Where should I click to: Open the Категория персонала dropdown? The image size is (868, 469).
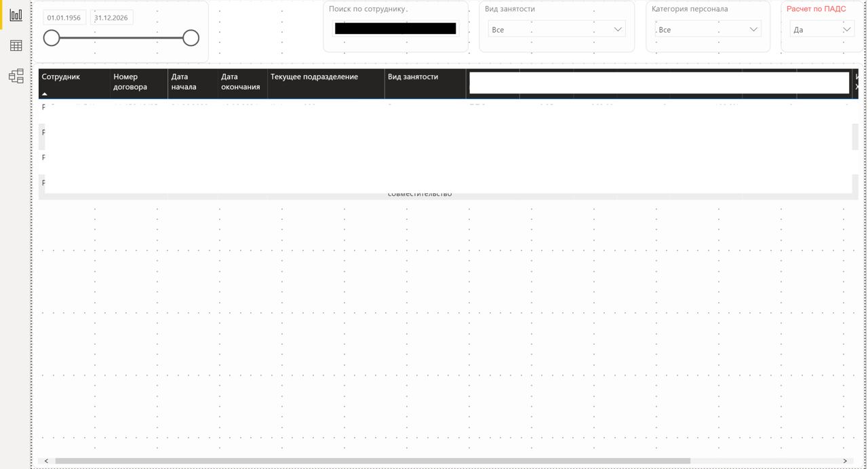pos(708,29)
